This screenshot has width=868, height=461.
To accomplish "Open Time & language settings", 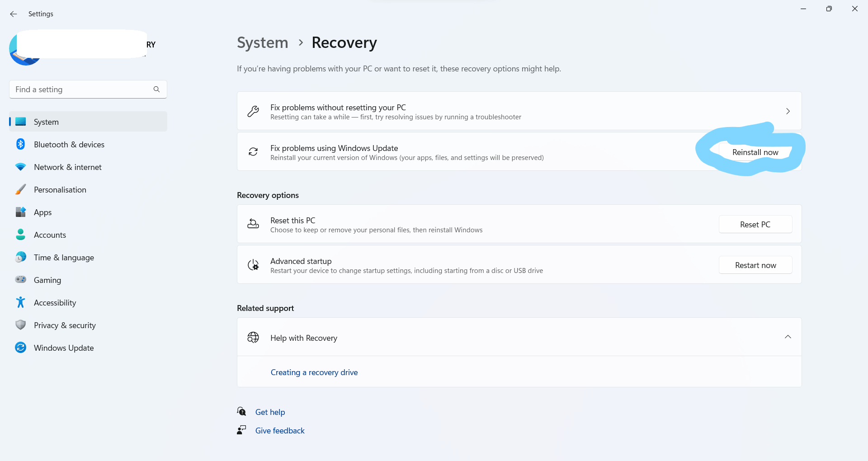I will (88, 257).
